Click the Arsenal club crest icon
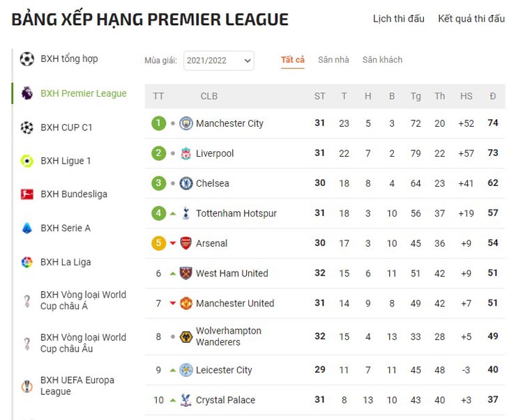Viewport: 516px width, 420px height. point(186,243)
